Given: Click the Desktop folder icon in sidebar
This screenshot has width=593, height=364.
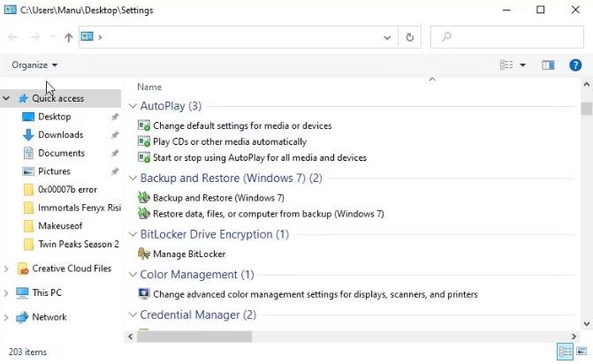Looking at the screenshot, I should tap(28, 117).
